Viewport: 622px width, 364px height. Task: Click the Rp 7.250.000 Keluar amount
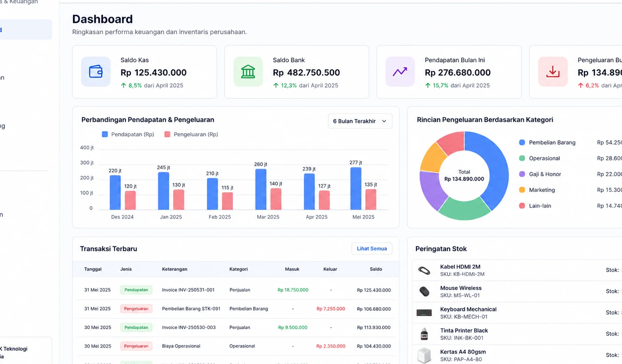[x=331, y=309]
